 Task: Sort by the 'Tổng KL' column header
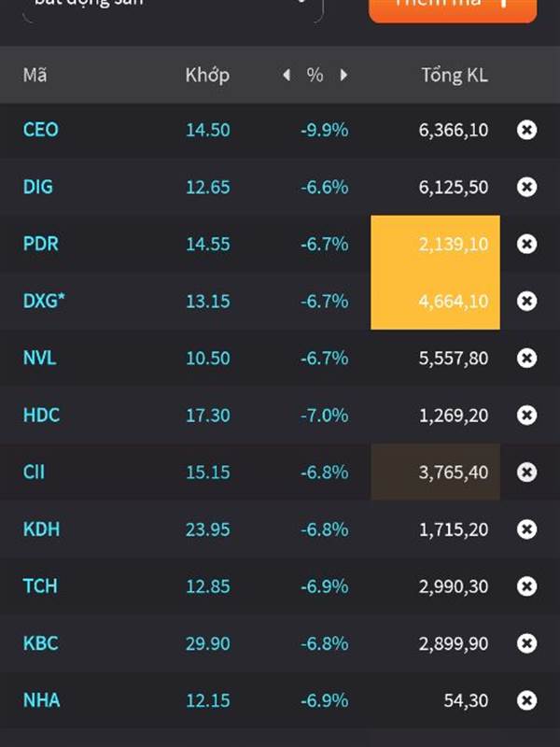pyautogui.click(x=454, y=76)
